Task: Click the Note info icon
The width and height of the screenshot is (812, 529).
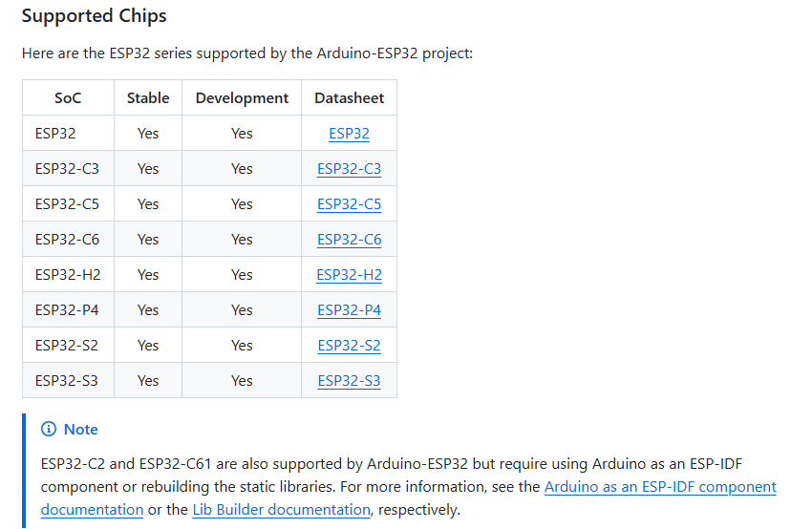Action: pyautogui.click(x=49, y=429)
